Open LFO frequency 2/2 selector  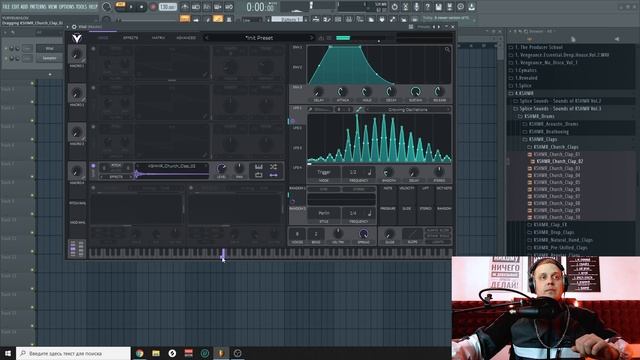tap(358, 172)
